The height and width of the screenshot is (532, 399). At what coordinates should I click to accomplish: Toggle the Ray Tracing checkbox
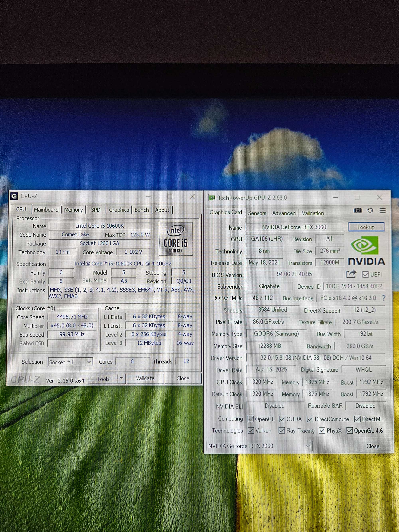pyautogui.click(x=282, y=430)
